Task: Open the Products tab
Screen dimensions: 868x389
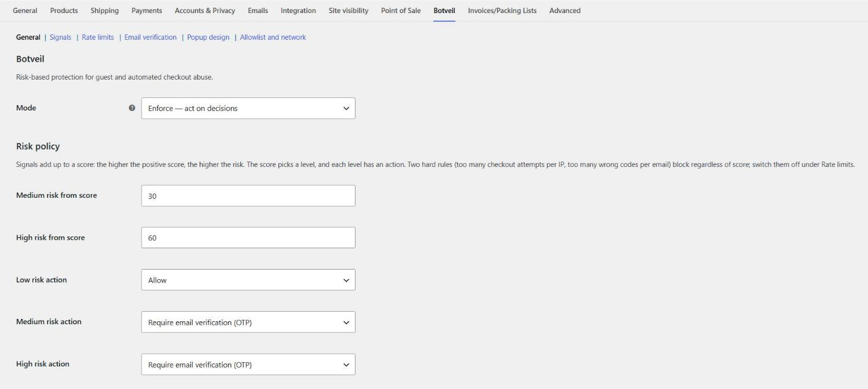Action: point(64,11)
